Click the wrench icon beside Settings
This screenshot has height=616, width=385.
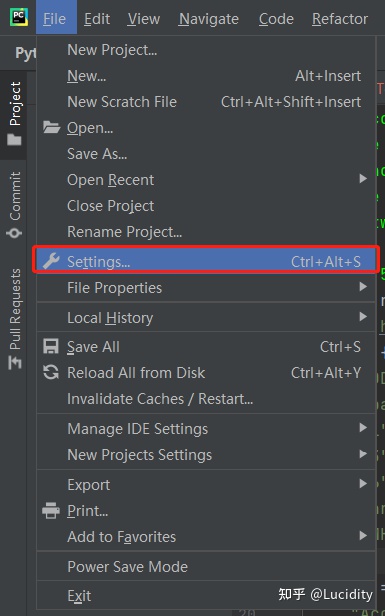pyautogui.click(x=51, y=261)
